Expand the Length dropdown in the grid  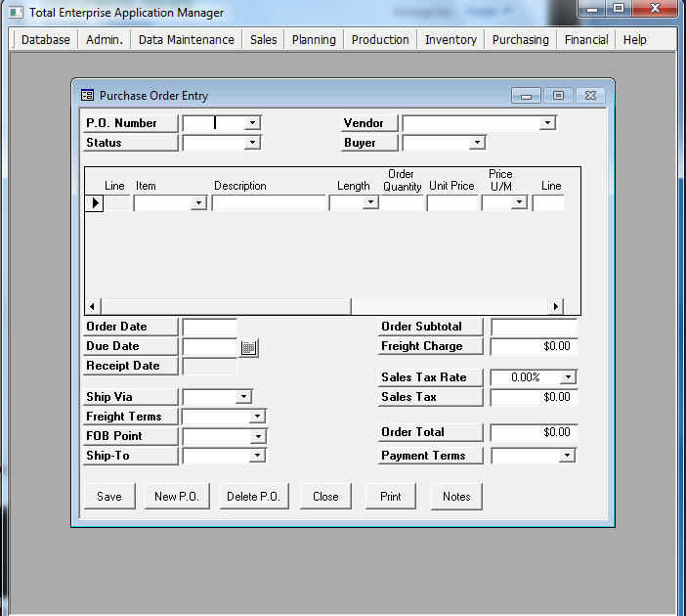click(x=370, y=202)
